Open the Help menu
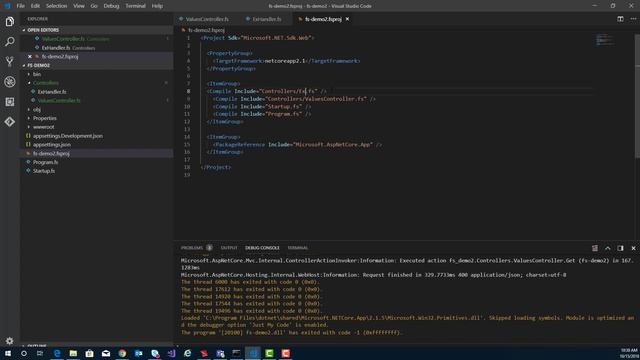This screenshot has height=360, width=640. (157, 6)
